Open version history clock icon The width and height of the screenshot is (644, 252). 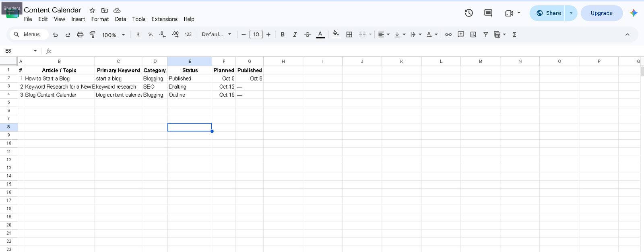[x=469, y=13]
